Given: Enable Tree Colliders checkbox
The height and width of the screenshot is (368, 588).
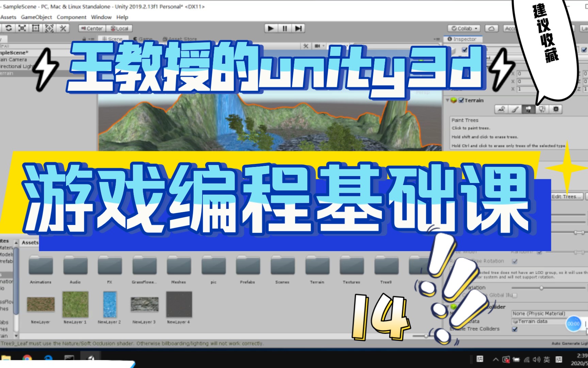Looking at the screenshot, I should tap(514, 330).
